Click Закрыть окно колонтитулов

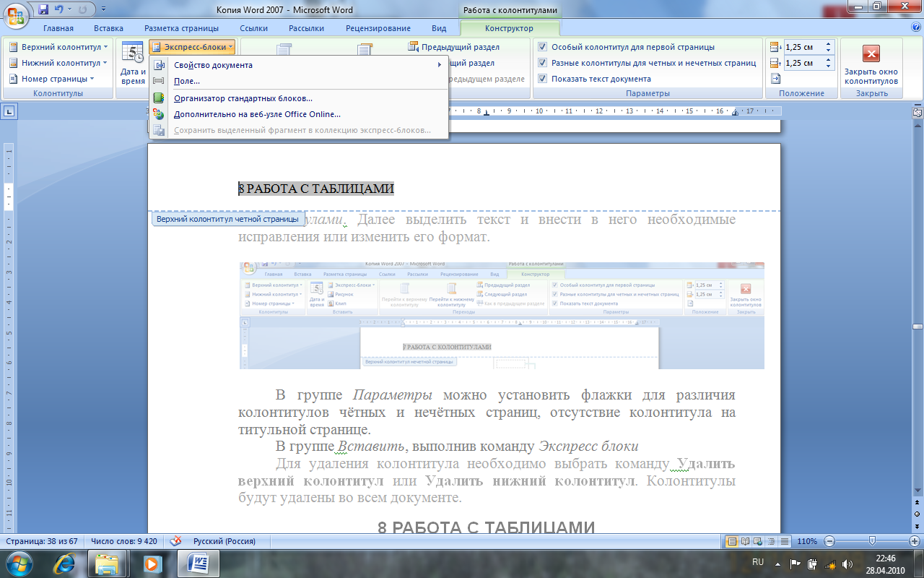pos(871,64)
